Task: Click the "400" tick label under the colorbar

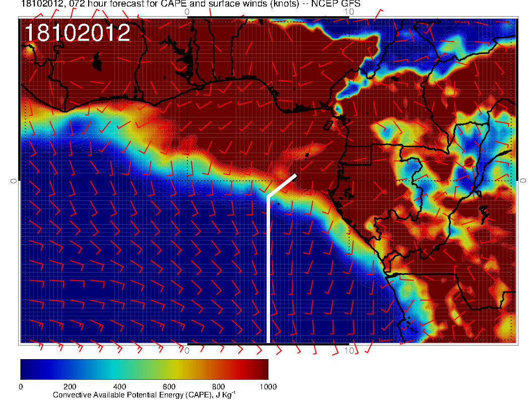Action: click(119, 387)
